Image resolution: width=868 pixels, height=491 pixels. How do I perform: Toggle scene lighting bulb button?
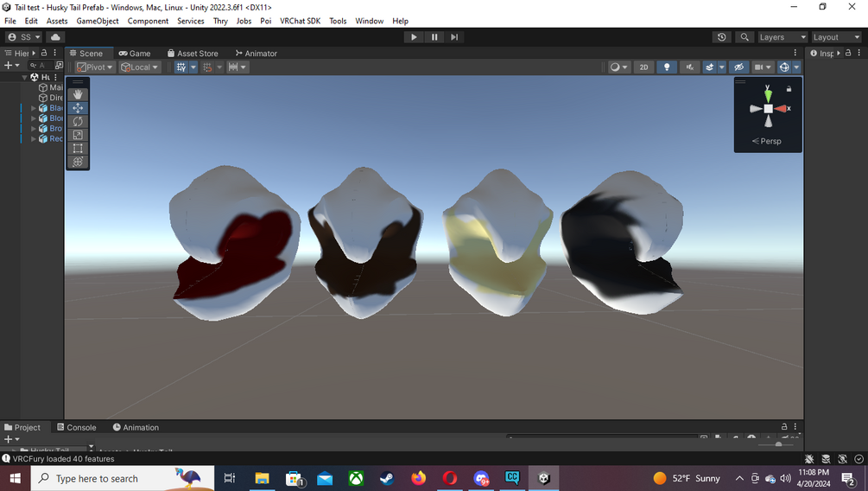click(x=667, y=67)
